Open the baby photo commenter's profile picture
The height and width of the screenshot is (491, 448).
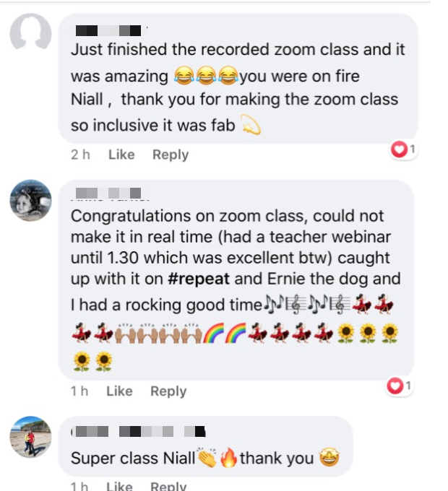(30, 201)
